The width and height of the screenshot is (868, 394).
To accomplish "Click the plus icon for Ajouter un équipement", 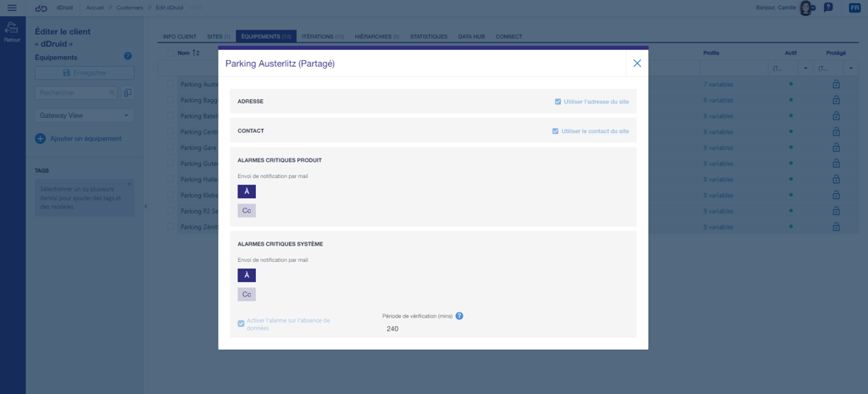I will 41,138.
